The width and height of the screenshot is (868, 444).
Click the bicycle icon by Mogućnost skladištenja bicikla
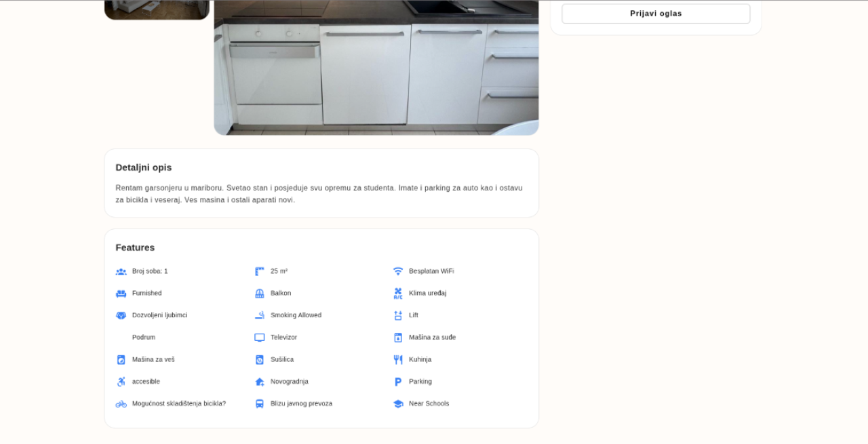[121, 404]
